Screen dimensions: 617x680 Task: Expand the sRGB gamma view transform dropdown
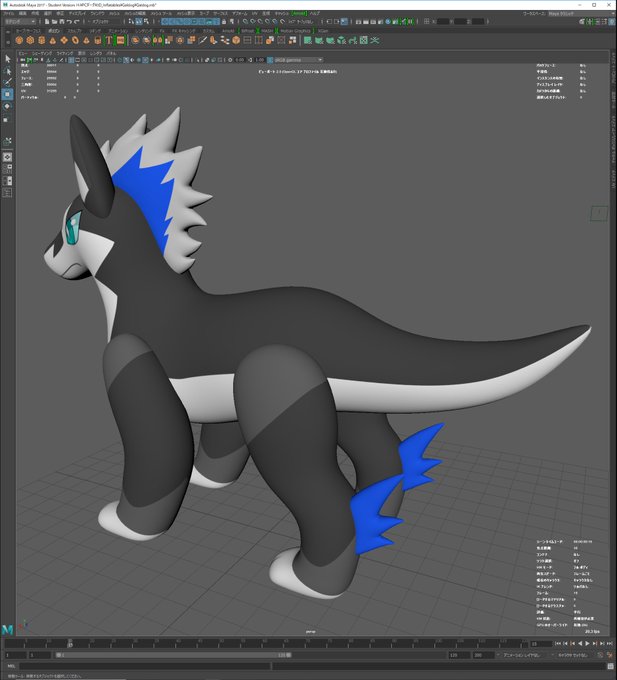(x=295, y=60)
